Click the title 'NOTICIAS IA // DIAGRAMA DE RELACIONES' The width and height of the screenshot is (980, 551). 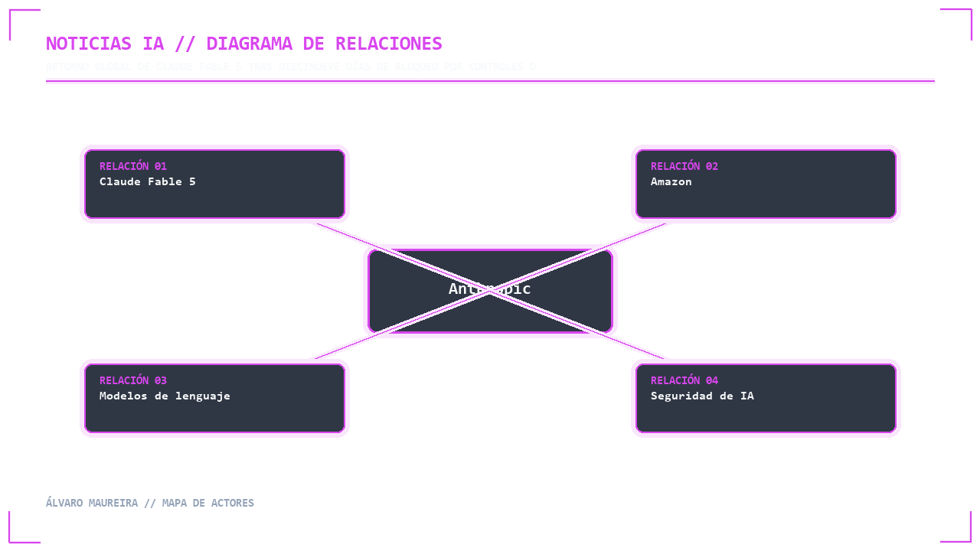[244, 44]
